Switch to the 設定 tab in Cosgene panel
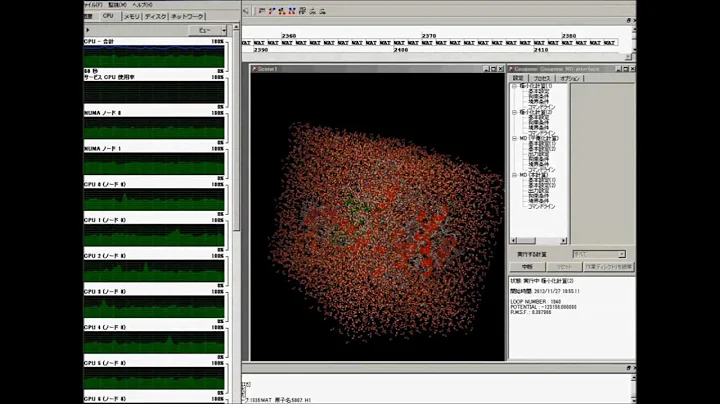This screenshot has height=404, width=720. pos(518,79)
